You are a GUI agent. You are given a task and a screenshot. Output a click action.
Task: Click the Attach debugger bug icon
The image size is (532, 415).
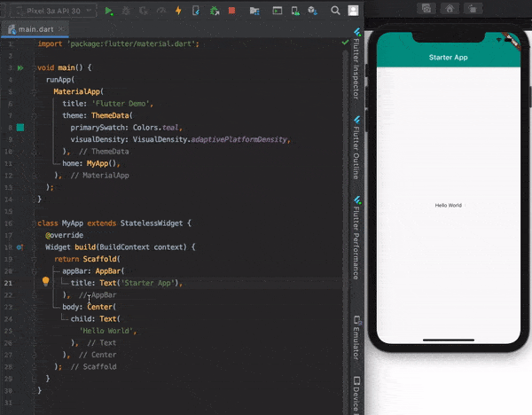214,11
